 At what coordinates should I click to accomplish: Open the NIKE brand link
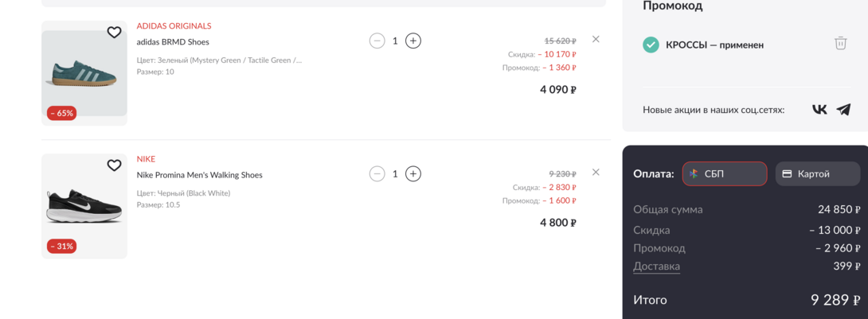click(x=146, y=159)
